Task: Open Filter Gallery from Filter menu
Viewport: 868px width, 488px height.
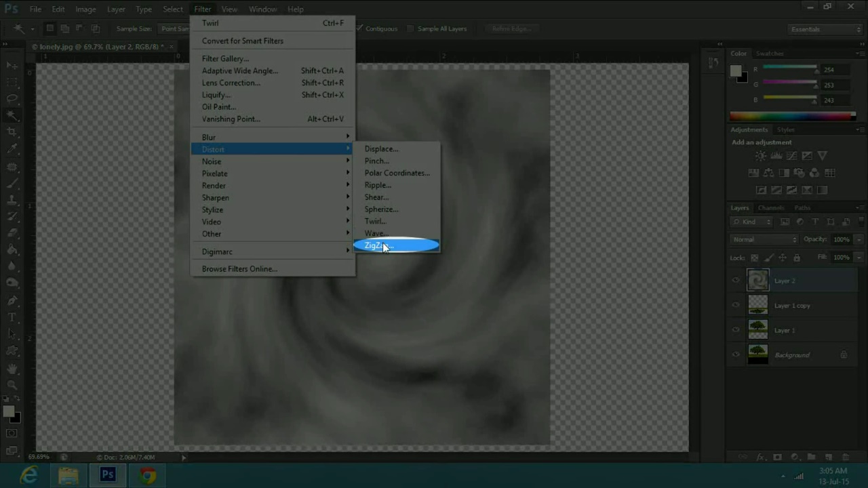Action: [x=273, y=59]
